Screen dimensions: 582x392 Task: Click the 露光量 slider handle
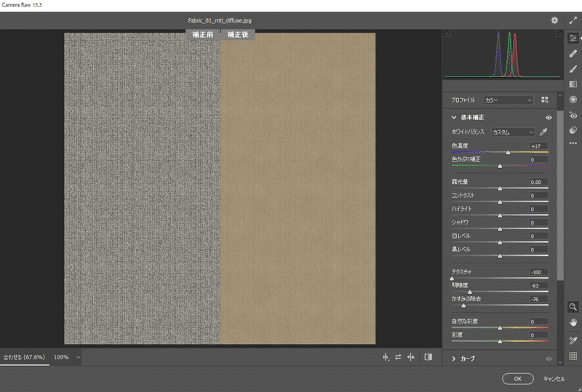pyautogui.click(x=500, y=188)
